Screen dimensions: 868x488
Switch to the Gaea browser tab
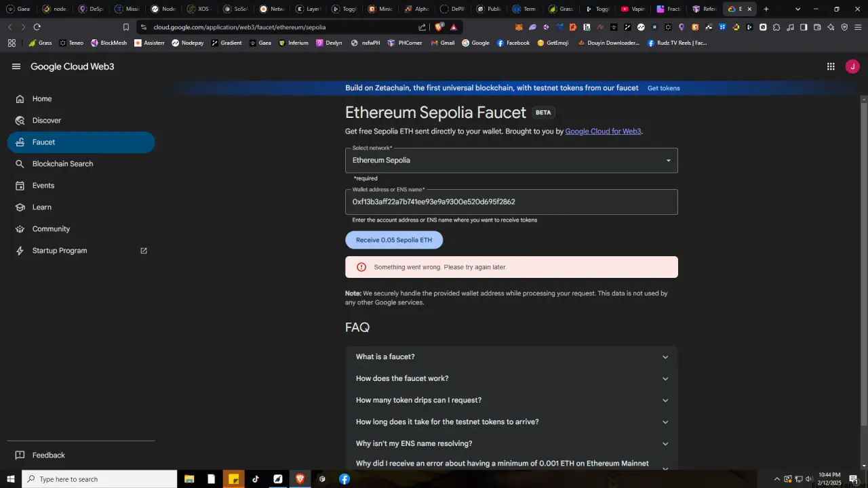click(18, 9)
